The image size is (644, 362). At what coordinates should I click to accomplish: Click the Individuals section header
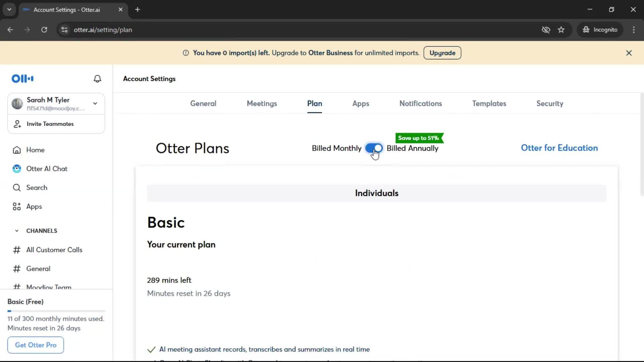tap(377, 193)
